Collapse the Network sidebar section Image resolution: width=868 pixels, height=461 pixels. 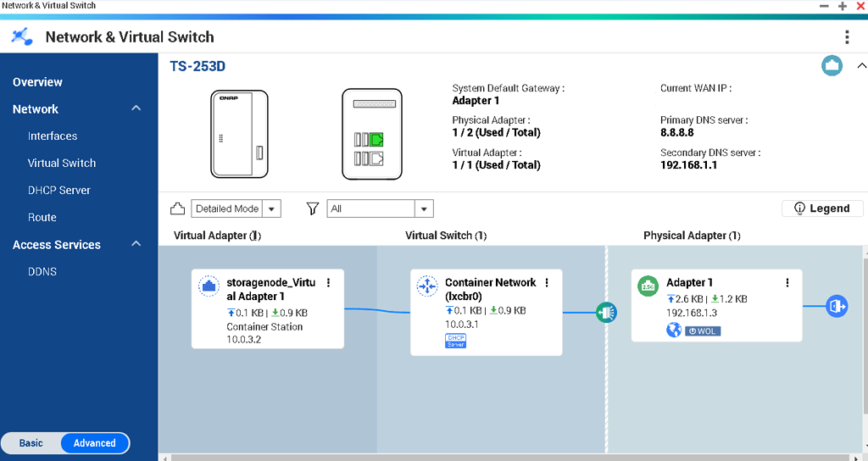point(136,109)
